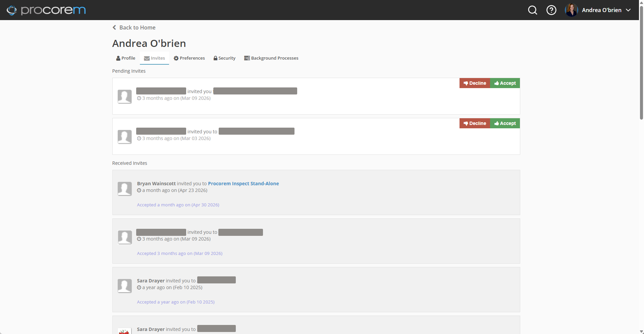Click '3 months ago on (Mar 03 2026)' timestamp

click(x=176, y=138)
